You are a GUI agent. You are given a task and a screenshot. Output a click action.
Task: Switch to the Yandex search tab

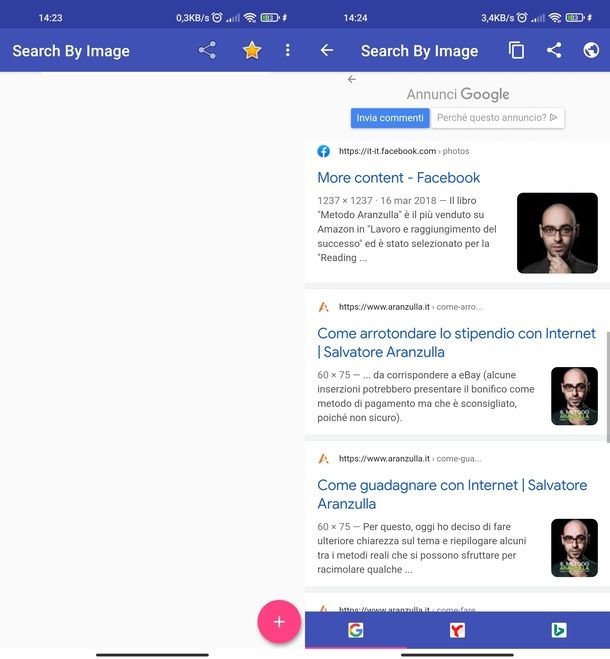pyautogui.click(x=457, y=630)
